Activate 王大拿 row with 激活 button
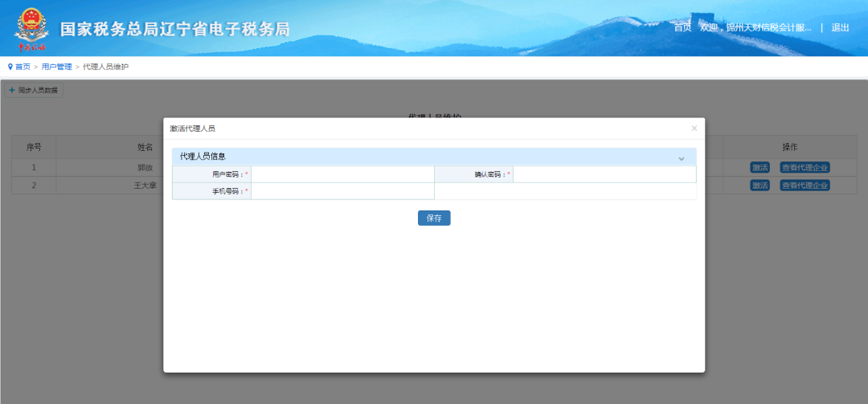The image size is (868, 404). tap(760, 186)
